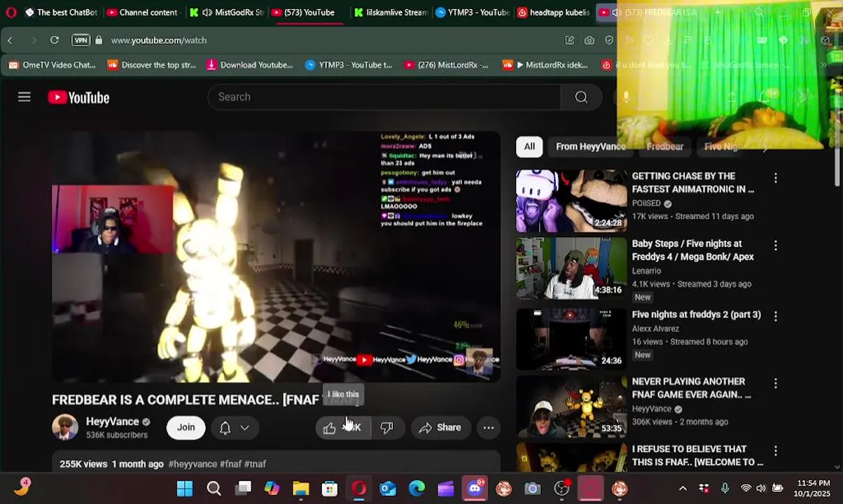Open options for I REFUSE TO BELIEVE video

pyautogui.click(x=775, y=451)
